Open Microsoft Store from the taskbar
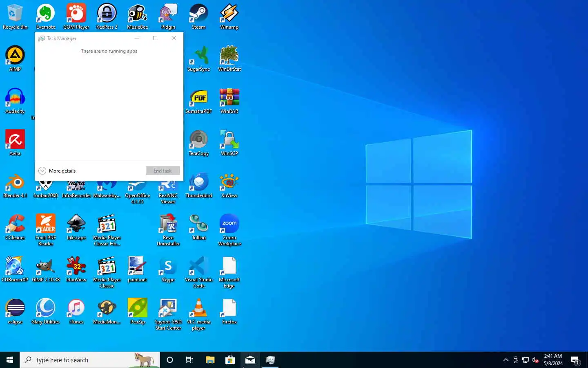The height and width of the screenshot is (368, 588). point(230,360)
